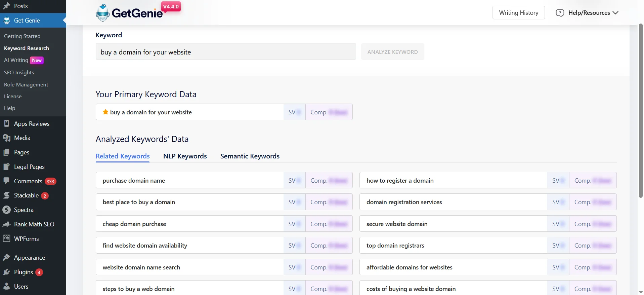Click Comp. value for 'how to register a domain'
This screenshot has height=295, width=644.
click(x=593, y=180)
